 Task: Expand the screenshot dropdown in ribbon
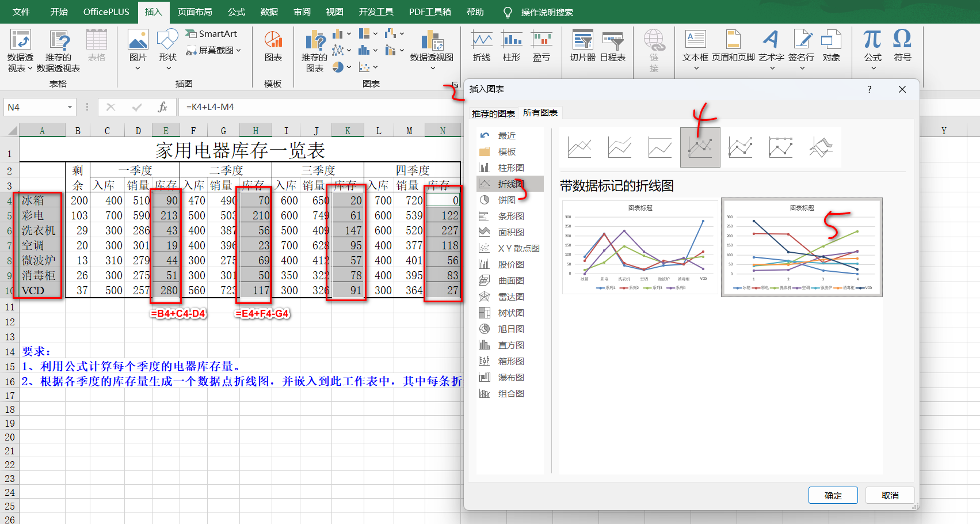point(239,51)
